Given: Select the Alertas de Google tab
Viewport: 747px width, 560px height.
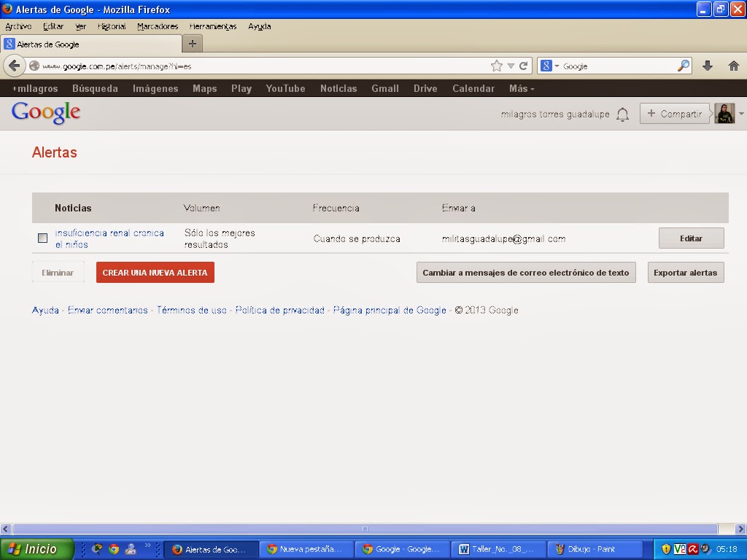Looking at the screenshot, I should (x=91, y=44).
